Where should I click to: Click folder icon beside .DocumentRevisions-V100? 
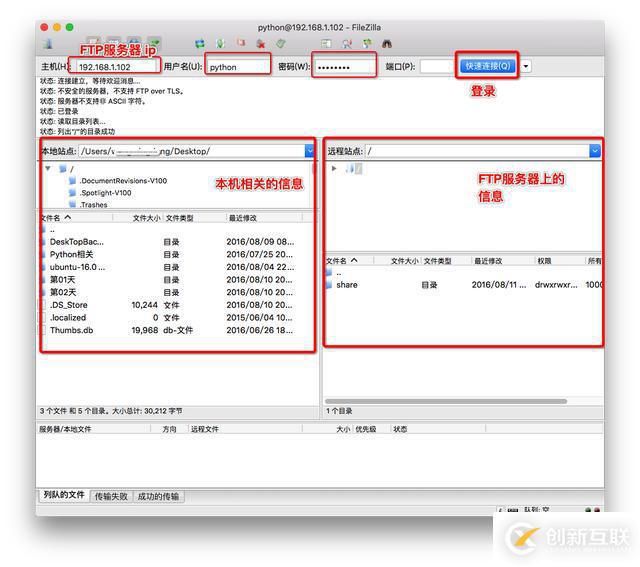(73, 180)
